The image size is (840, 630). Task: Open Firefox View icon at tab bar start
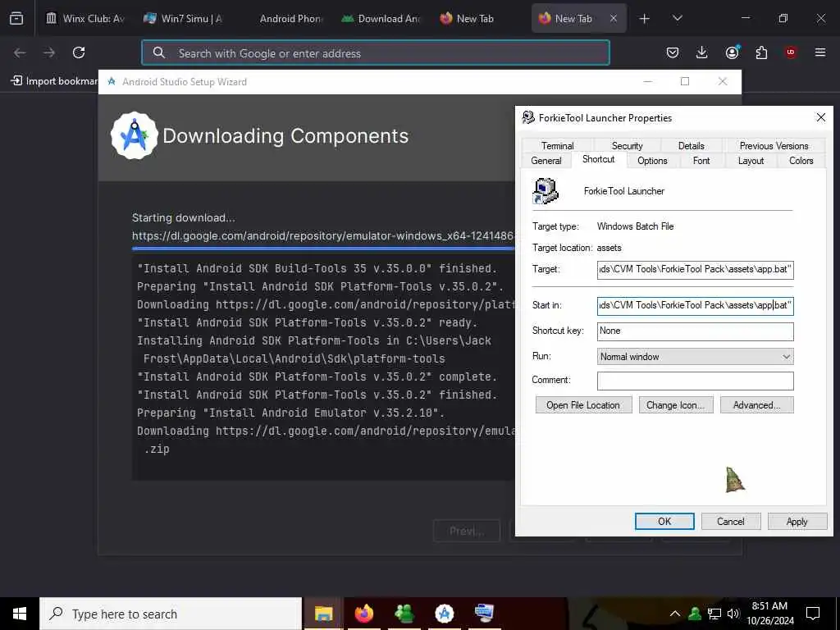pyautogui.click(x=16, y=18)
